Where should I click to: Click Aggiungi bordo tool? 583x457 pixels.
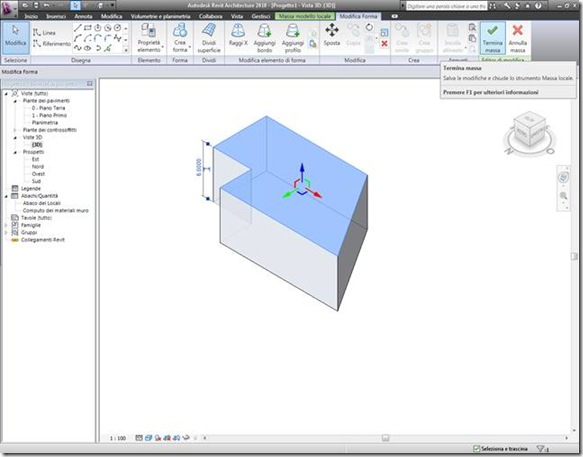(264, 38)
